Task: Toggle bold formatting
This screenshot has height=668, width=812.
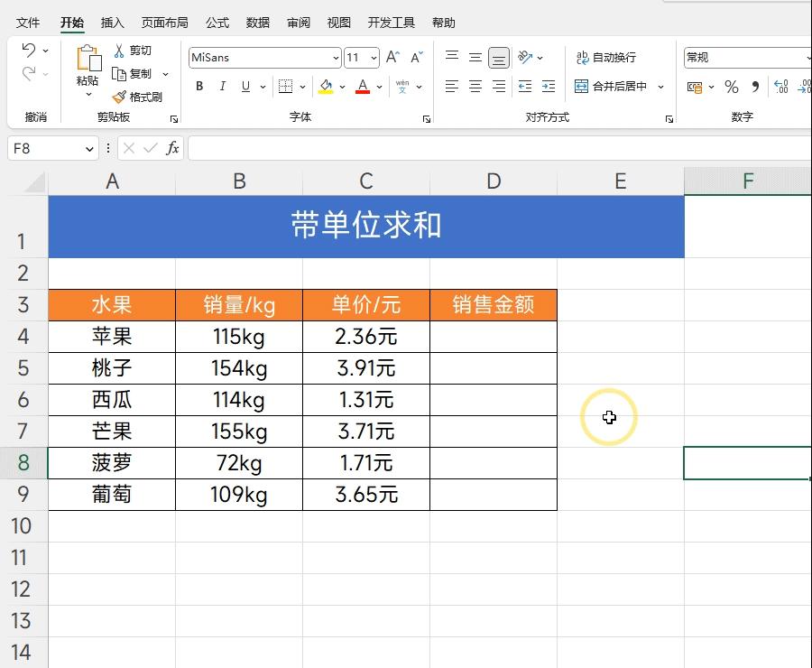Action: [198, 87]
